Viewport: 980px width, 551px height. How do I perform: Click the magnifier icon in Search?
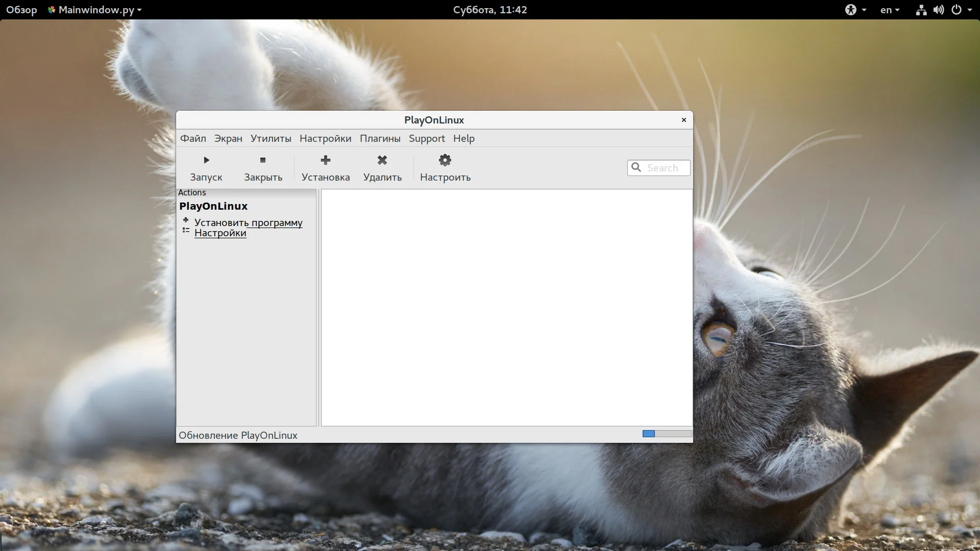point(636,167)
